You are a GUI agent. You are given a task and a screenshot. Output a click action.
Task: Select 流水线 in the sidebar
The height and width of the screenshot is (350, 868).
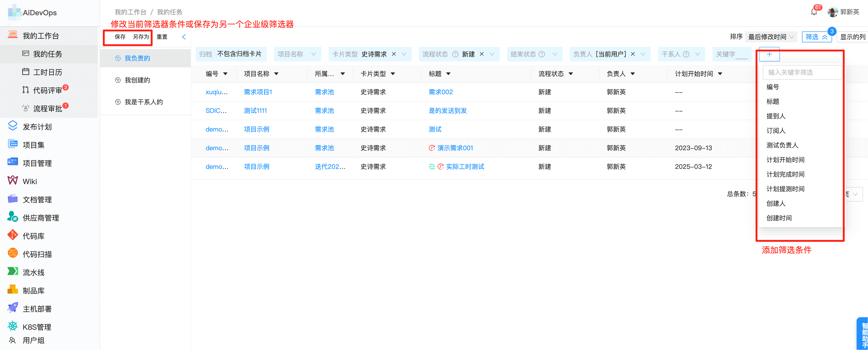coord(33,272)
